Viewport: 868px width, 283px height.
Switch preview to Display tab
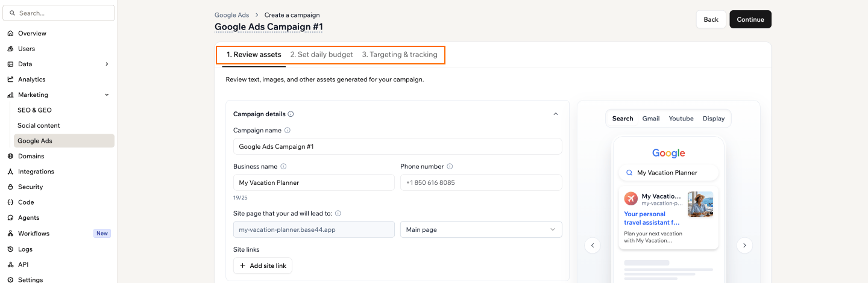(x=714, y=119)
